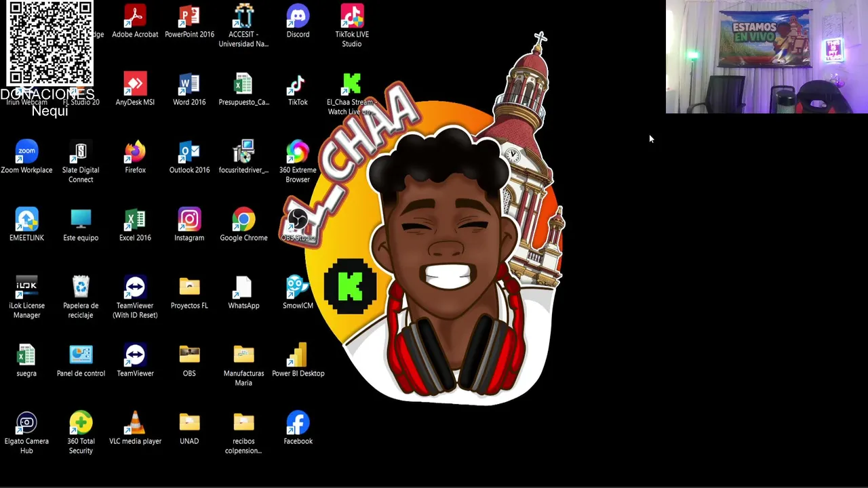Launch WhatsApp desktop shortcut

[243, 293]
